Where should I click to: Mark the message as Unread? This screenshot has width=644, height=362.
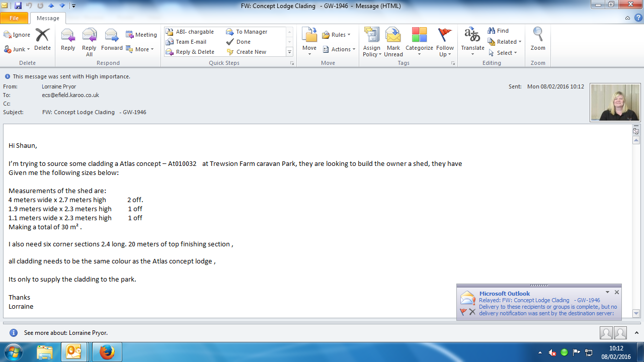point(393,42)
